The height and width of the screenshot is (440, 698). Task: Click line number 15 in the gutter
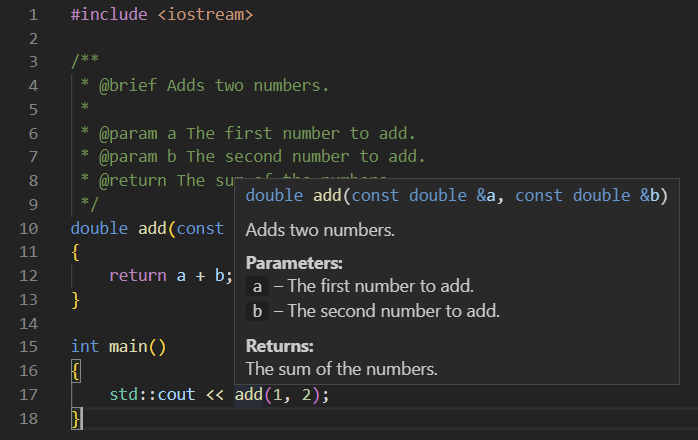(28, 347)
